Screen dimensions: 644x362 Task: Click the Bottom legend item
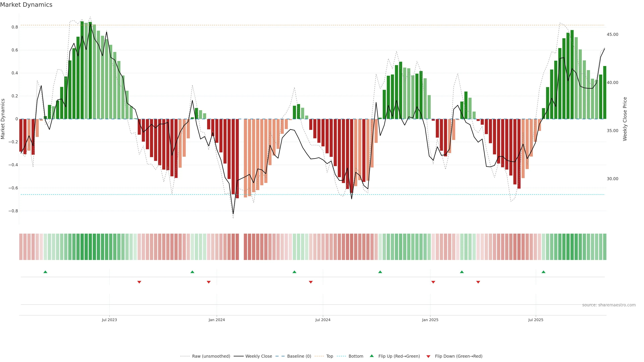click(356, 356)
